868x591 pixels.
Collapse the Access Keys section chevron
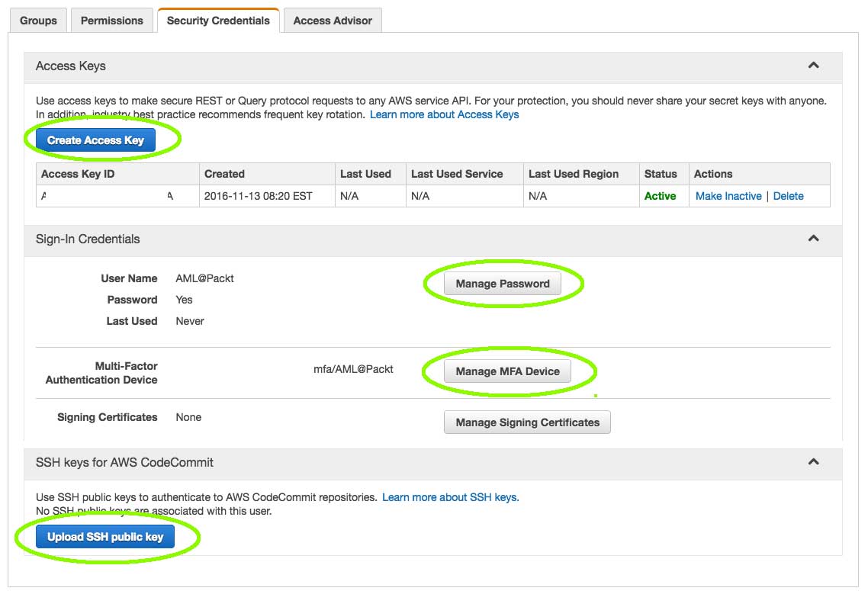(813, 66)
